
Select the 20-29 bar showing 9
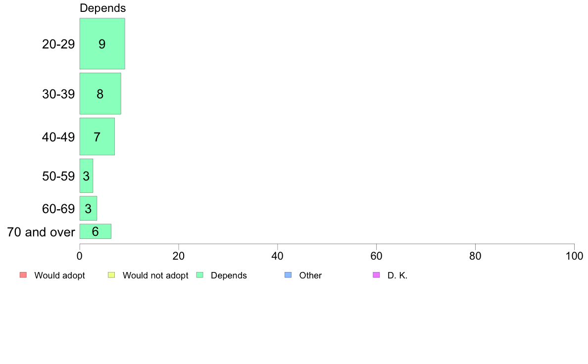point(102,44)
